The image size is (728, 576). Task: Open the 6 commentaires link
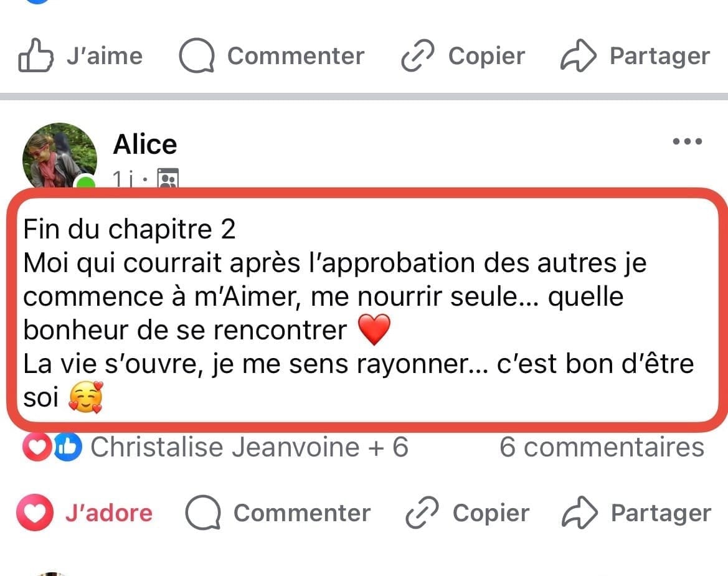click(602, 448)
